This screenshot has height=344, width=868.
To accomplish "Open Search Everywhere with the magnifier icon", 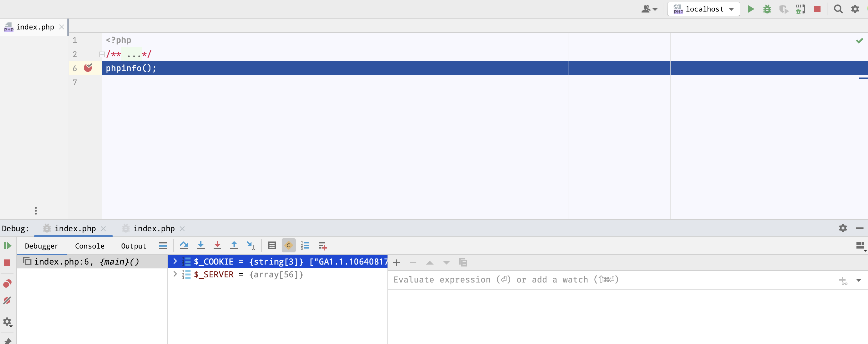I will tap(839, 9).
